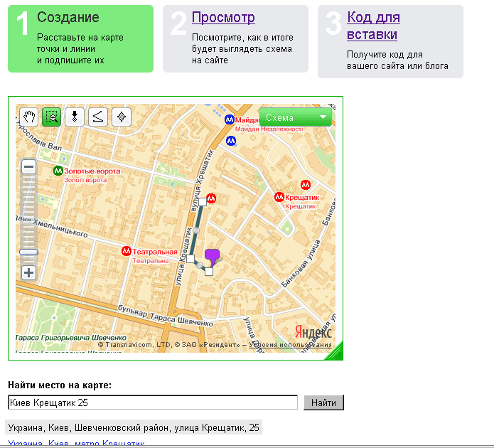Click the map zoom slider handle
This screenshot has height=448, width=494.
coord(28,252)
